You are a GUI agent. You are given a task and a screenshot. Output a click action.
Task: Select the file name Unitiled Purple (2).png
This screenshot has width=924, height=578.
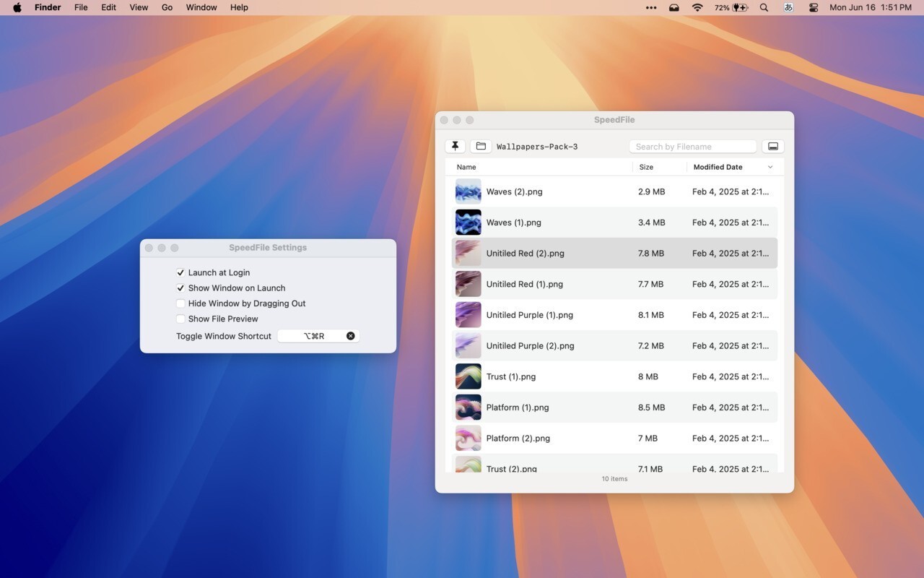(x=530, y=345)
